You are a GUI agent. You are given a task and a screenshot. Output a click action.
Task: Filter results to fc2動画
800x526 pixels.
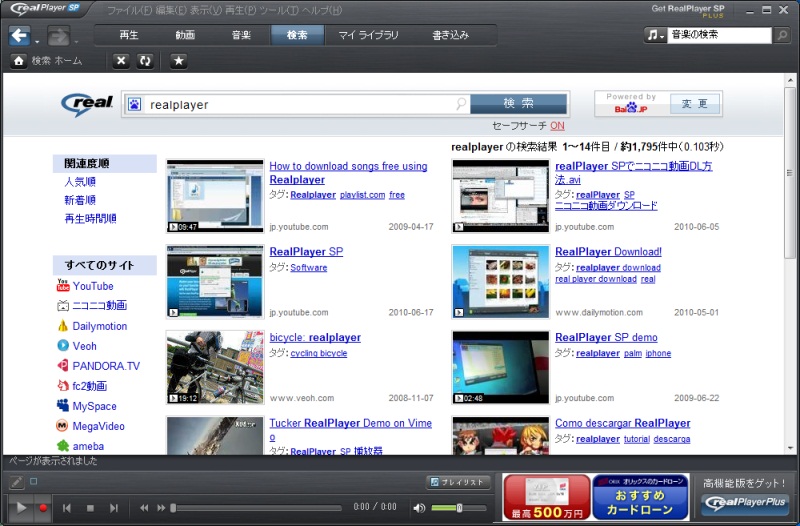tap(90, 386)
